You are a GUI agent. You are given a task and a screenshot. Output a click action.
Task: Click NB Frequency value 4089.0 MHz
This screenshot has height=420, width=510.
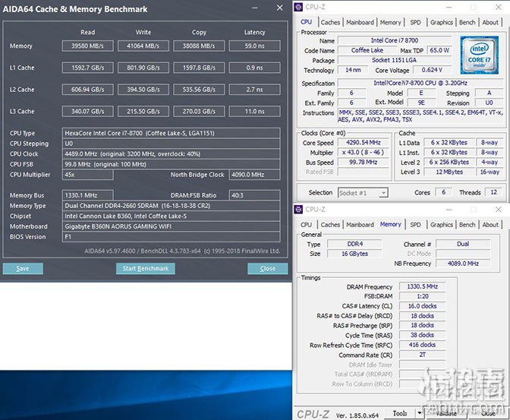(x=463, y=264)
